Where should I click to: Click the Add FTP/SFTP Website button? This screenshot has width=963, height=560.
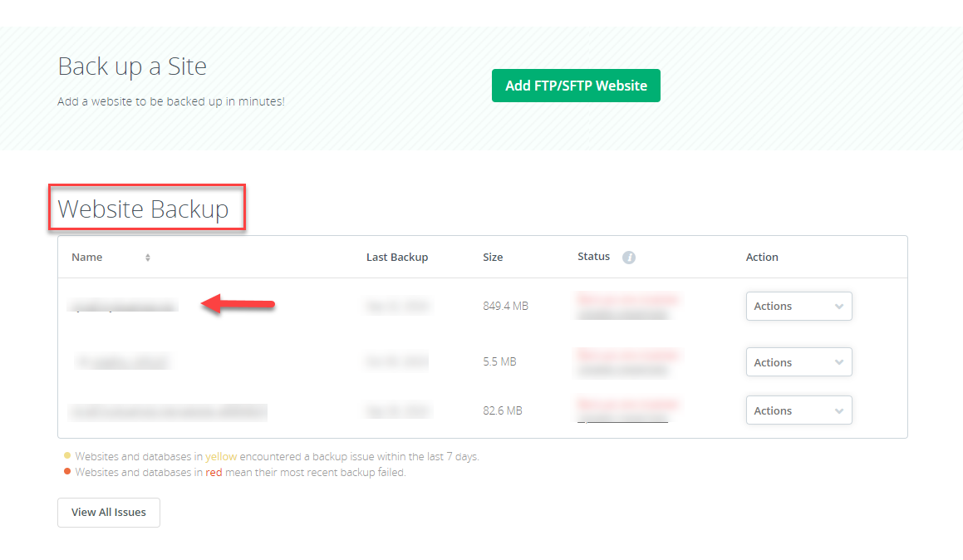[x=576, y=85]
